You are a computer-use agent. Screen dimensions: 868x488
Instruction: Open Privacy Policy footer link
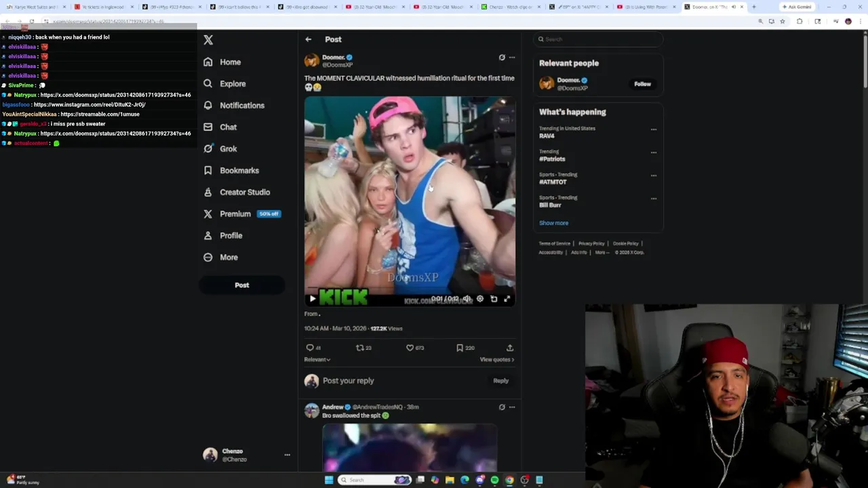[591, 243]
